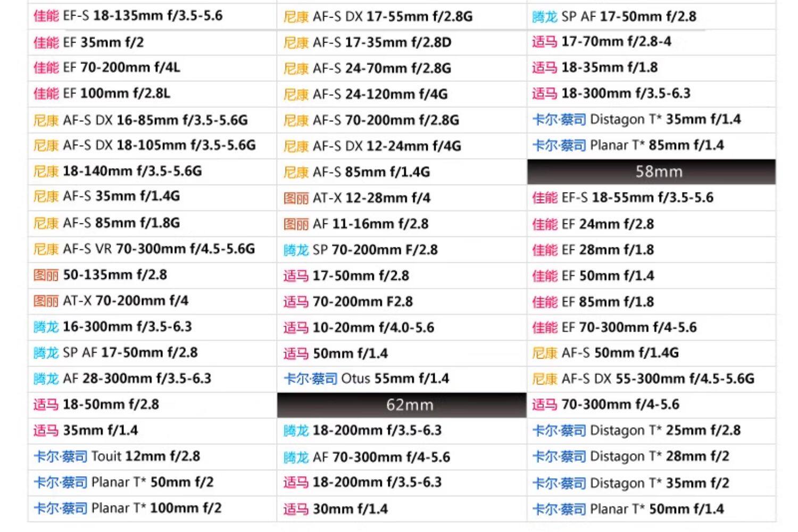Image resolution: width=798 pixels, height=532 pixels.
Task: Select the 适马 70-300mm f/4-5.6 cell
Action: coord(651,405)
